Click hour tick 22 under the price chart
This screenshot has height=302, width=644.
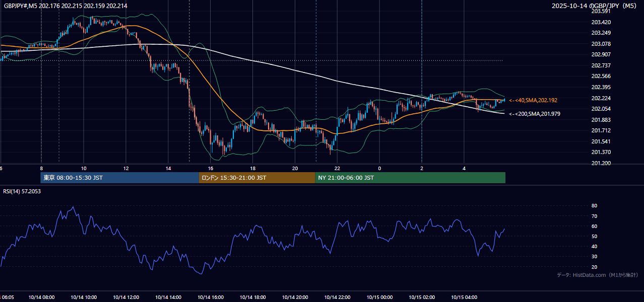pyautogui.click(x=338, y=168)
